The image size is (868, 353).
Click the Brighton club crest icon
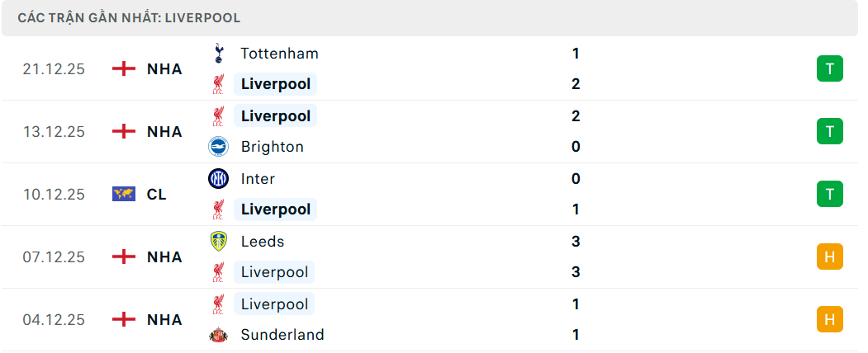[218, 147]
